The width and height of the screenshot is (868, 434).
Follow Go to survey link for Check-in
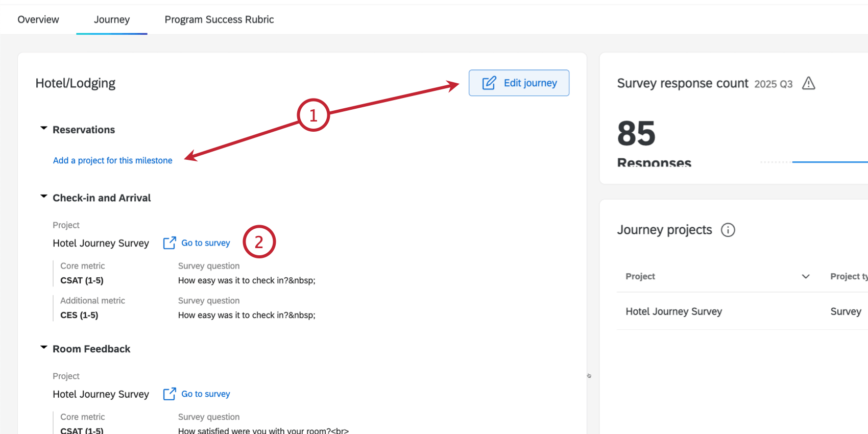pos(206,243)
